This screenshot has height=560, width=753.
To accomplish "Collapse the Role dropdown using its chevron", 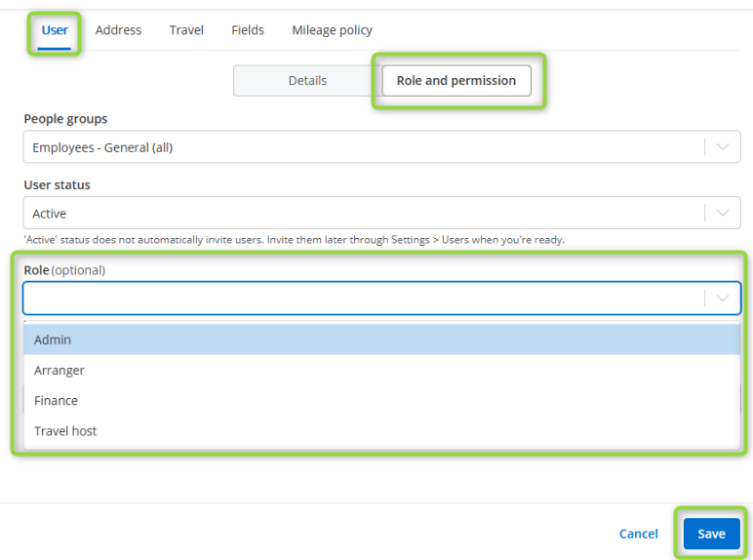I will 722,299.
